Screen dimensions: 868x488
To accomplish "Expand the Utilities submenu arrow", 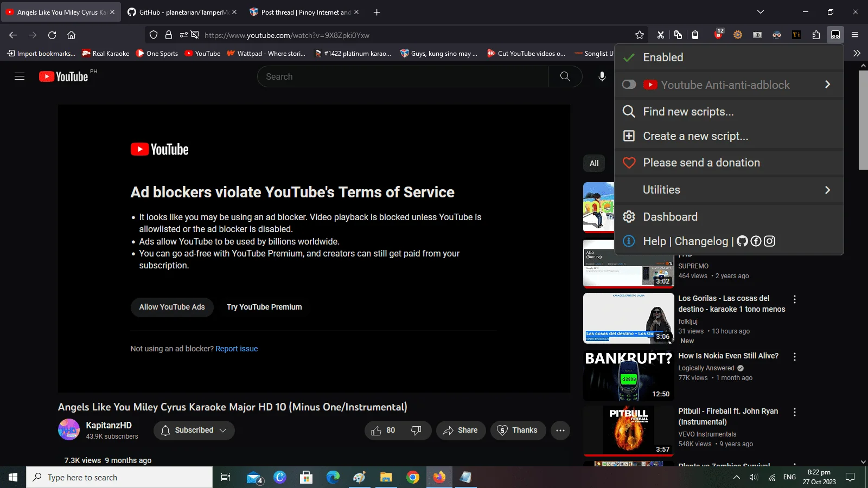I will (827, 190).
